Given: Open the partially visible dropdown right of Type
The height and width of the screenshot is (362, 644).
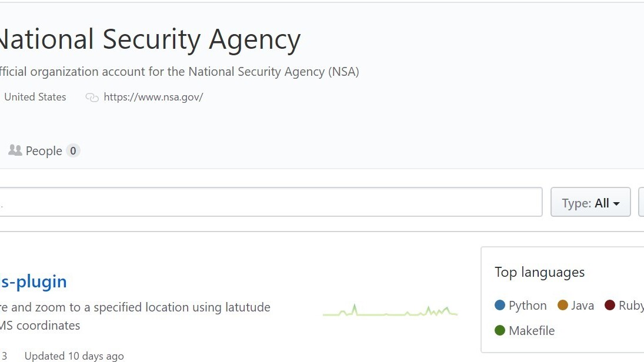Looking at the screenshot, I should [641, 203].
